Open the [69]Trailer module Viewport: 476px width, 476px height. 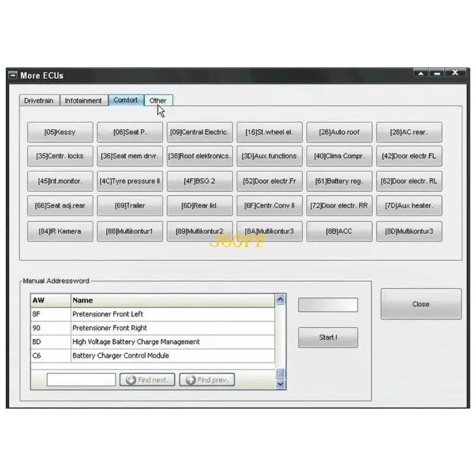130,205
